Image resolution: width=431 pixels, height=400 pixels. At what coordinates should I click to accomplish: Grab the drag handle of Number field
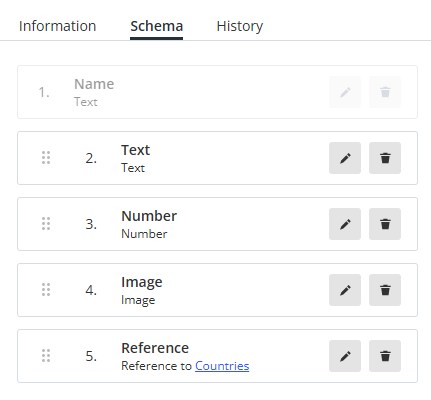click(46, 224)
